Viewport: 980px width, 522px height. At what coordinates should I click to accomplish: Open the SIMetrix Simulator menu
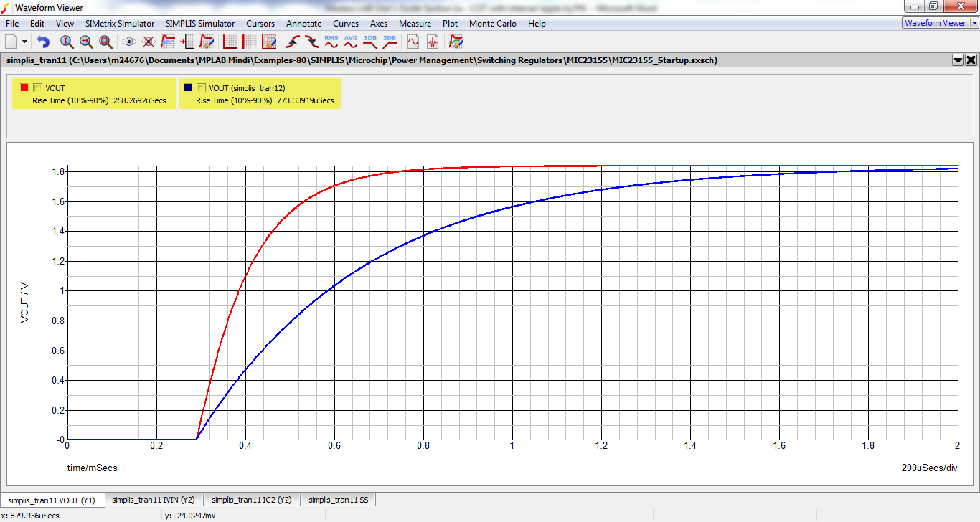(120, 24)
